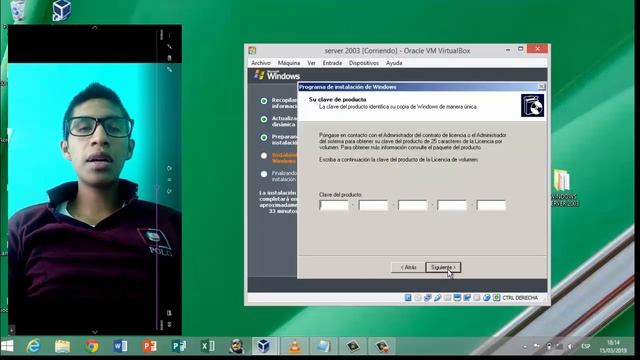The height and width of the screenshot is (360, 640).
Task: Open Microsoft Word from the taskbar
Action: pyautogui.click(x=120, y=347)
